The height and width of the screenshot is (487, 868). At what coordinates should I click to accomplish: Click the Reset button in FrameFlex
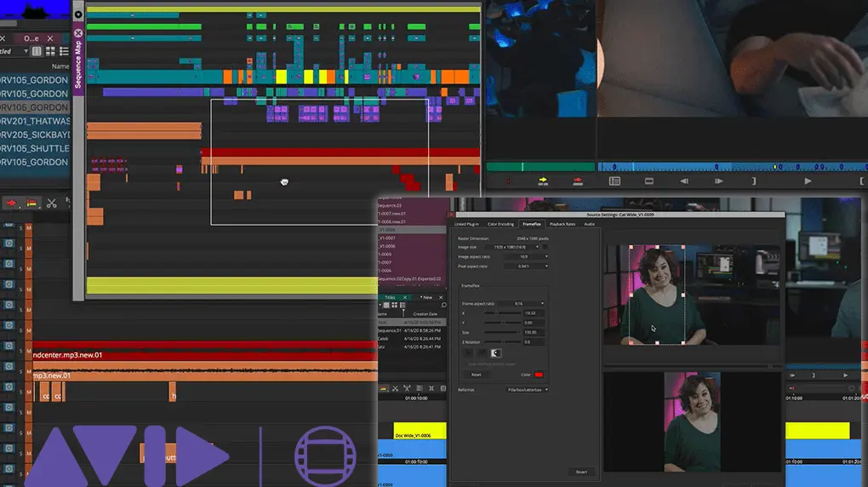pyautogui.click(x=476, y=375)
